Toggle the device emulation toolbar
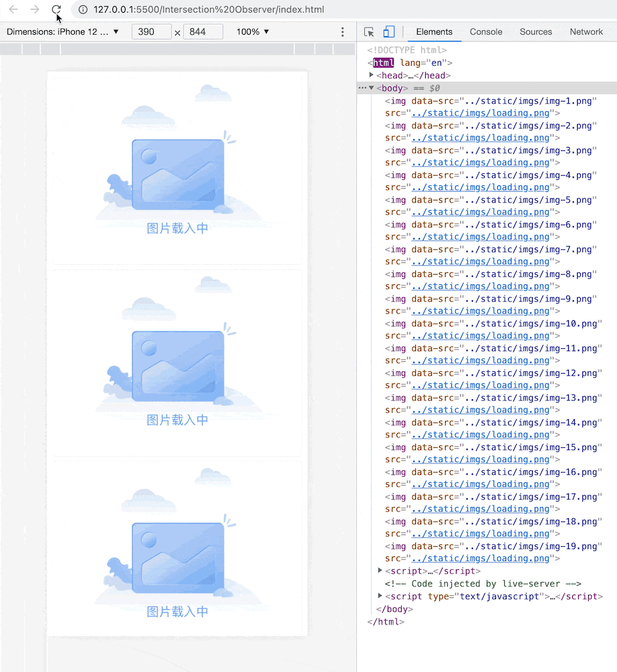 pyautogui.click(x=388, y=31)
